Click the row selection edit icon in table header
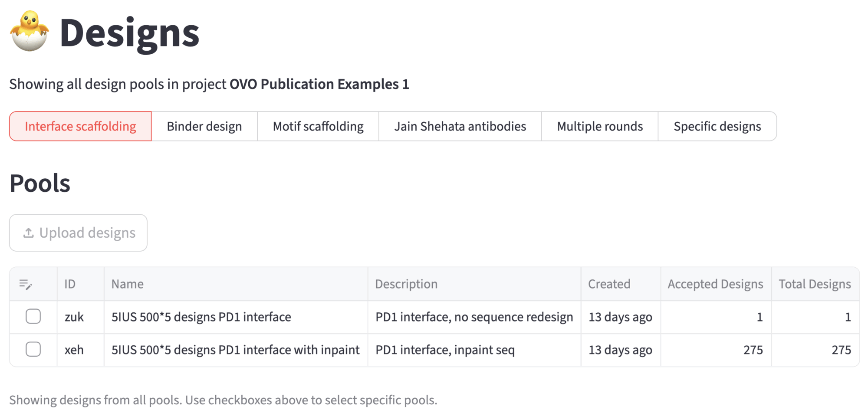868x413 pixels. coord(26,284)
